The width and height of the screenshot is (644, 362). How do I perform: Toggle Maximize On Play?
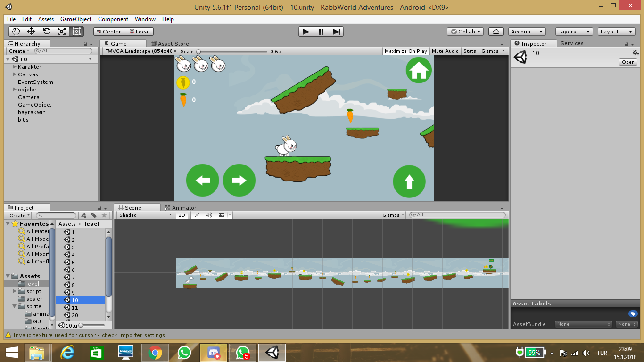tap(406, 51)
